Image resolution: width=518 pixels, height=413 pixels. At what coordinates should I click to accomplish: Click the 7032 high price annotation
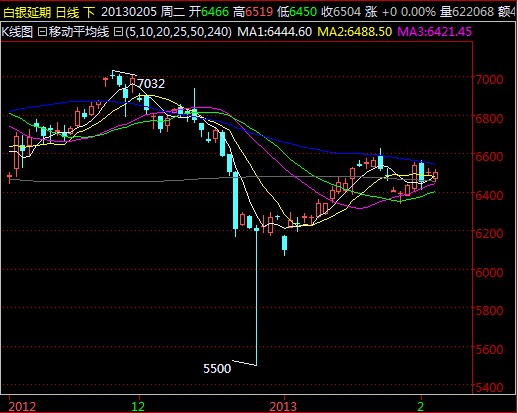[151, 83]
